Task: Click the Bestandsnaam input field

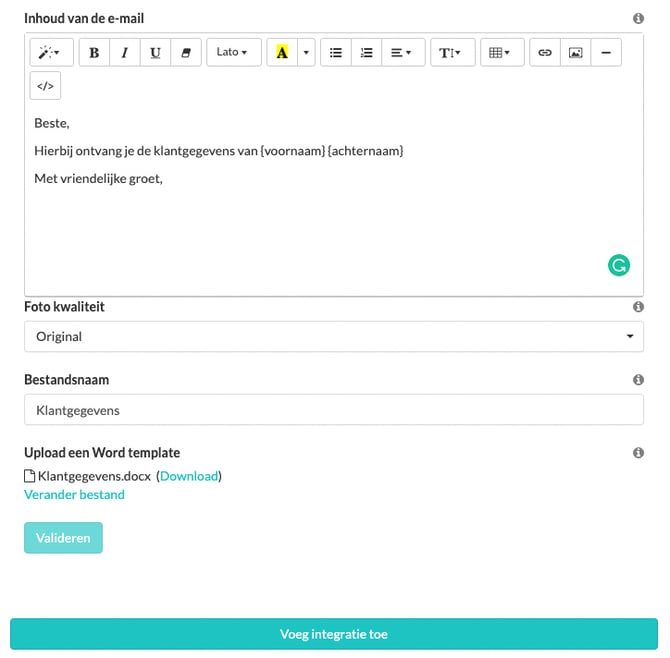Action: click(x=334, y=410)
